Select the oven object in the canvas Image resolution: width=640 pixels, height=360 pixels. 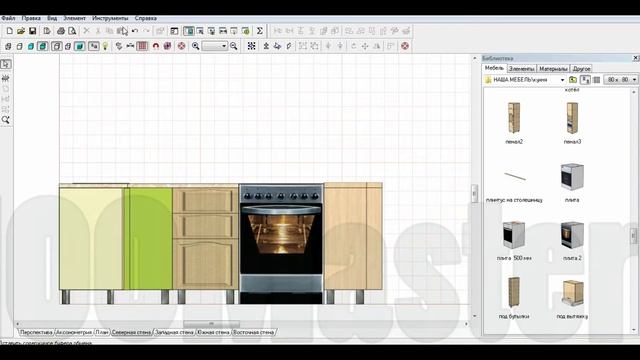[281, 244]
